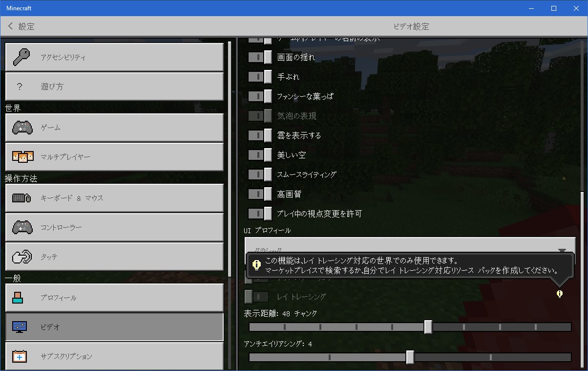Toggle 雲を表示する switch
The width and height of the screenshot is (588, 371).
tap(260, 135)
